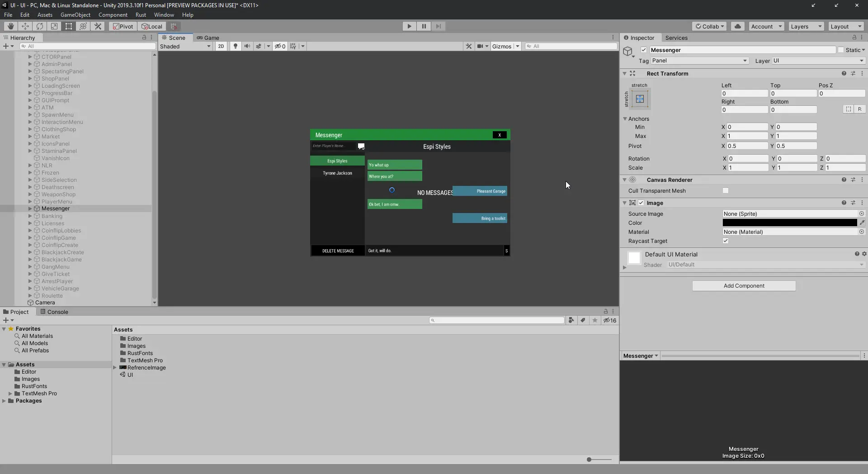
Task: Select the Rotate tool
Action: tap(40, 26)
